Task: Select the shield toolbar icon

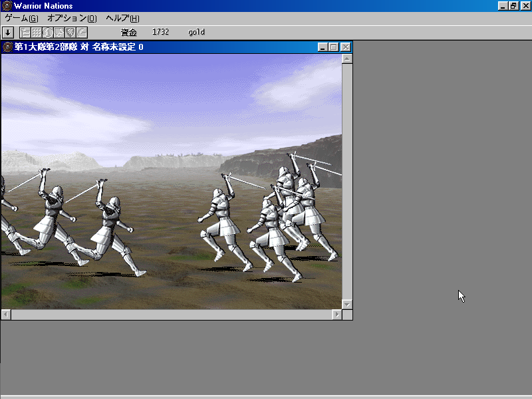Action: click(70, 32)
